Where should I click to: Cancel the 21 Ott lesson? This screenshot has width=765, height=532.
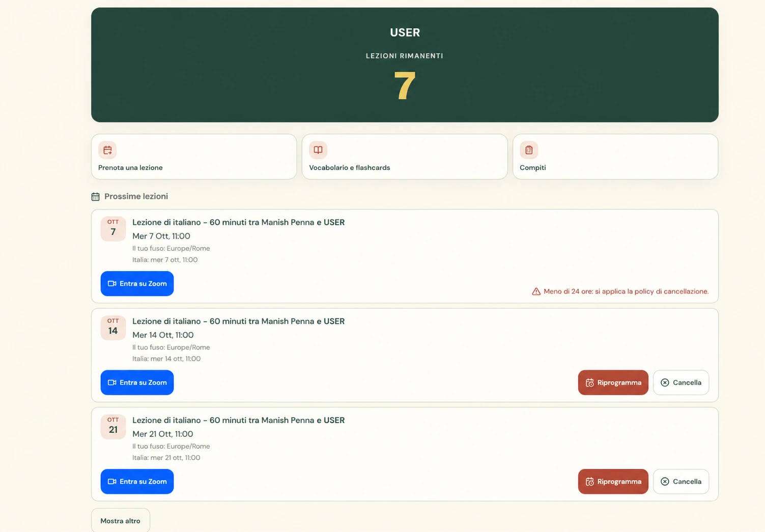681,481
